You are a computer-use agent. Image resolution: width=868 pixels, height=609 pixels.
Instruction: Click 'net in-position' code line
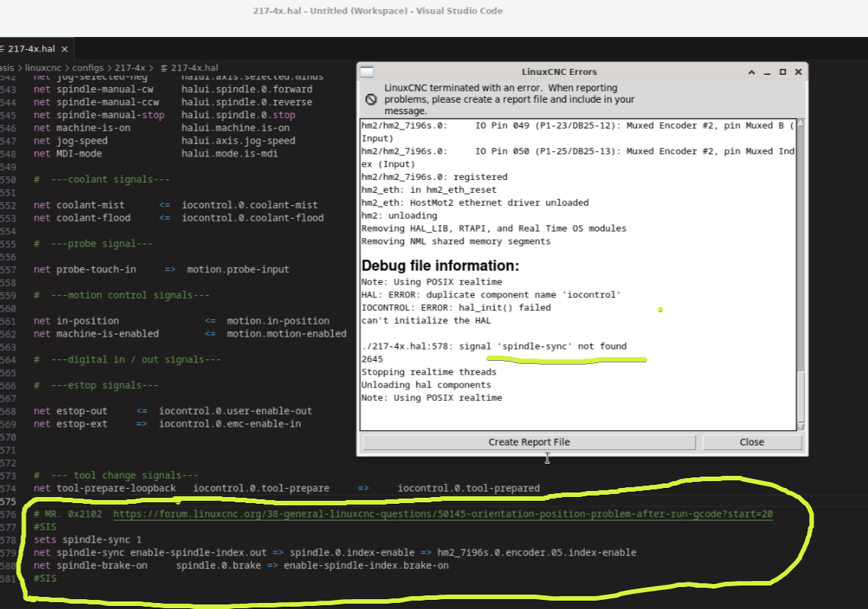pyautogui.click(x=181, y=321)
